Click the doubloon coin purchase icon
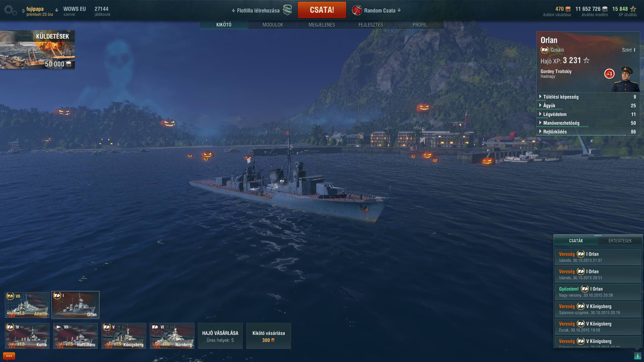Viewport: 644px width, 362px height. (x=568, y=9)
